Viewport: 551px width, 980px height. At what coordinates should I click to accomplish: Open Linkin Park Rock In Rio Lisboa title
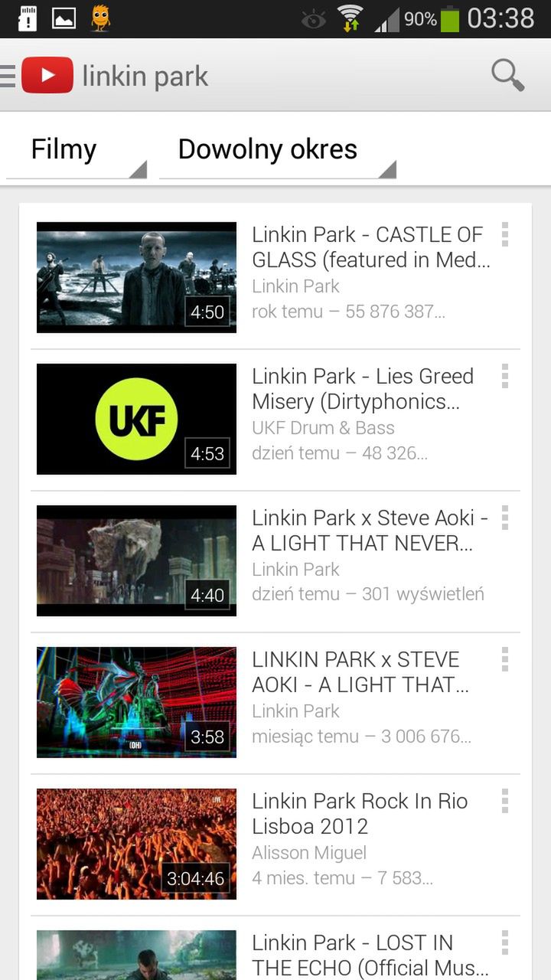tap(360, 814)
